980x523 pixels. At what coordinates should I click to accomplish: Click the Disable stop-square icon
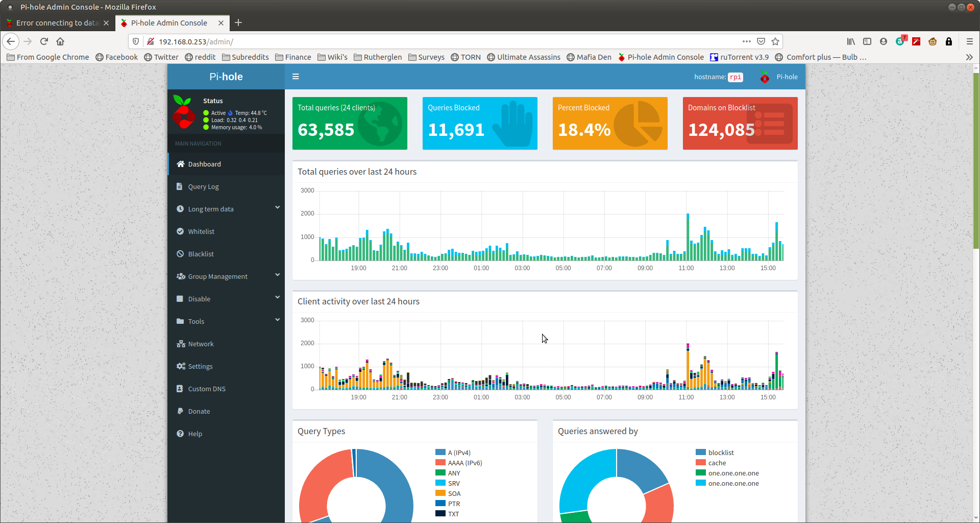(x=180, y=299)
